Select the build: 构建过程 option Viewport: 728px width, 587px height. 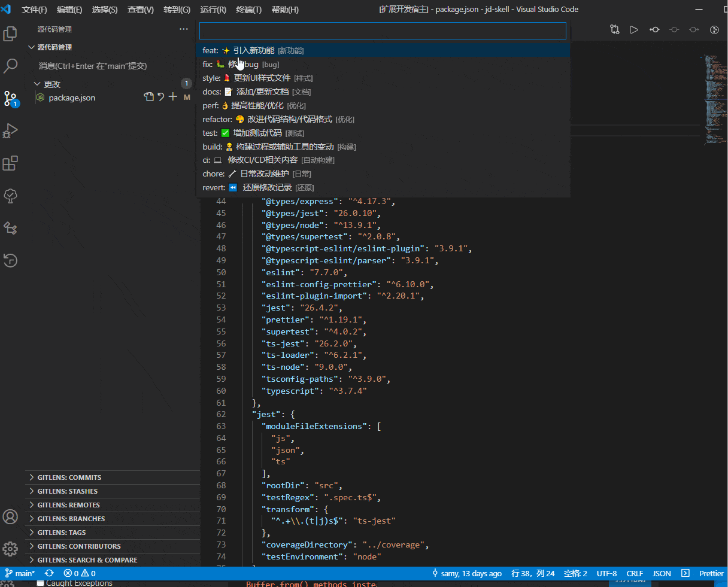click(x=383, y=147)
